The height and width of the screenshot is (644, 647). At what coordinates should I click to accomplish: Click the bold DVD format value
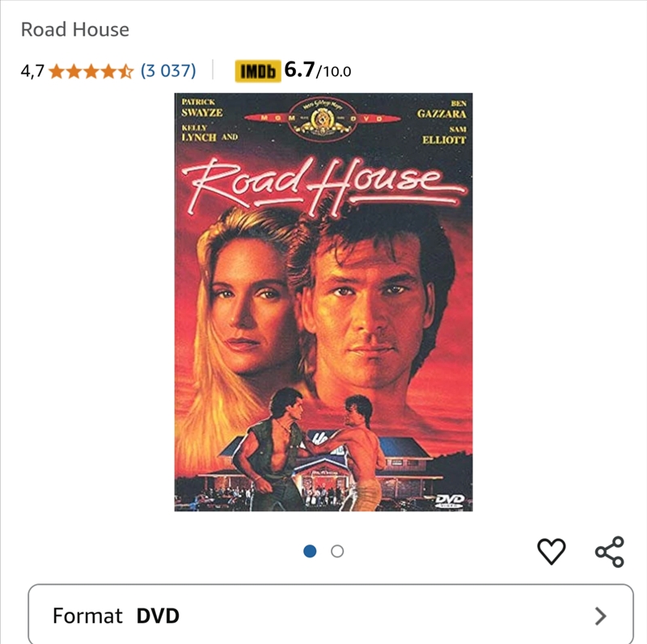(158, 616)
